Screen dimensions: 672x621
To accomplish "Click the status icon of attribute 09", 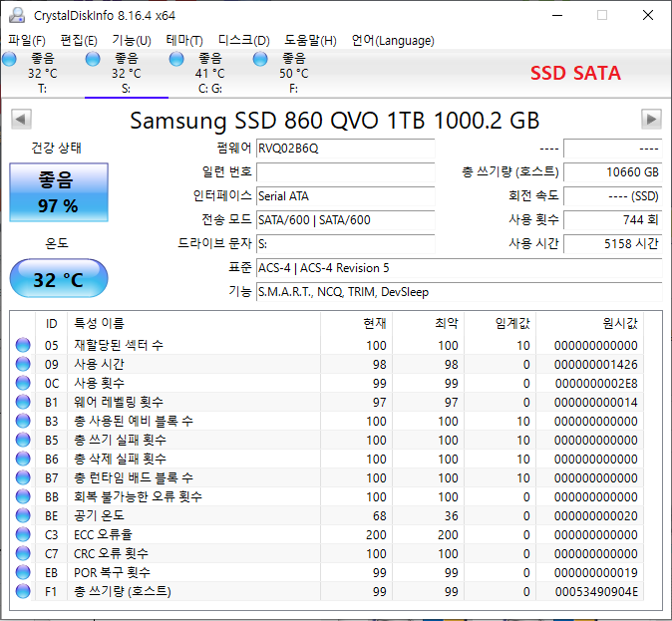I will (x=23, y=364).
